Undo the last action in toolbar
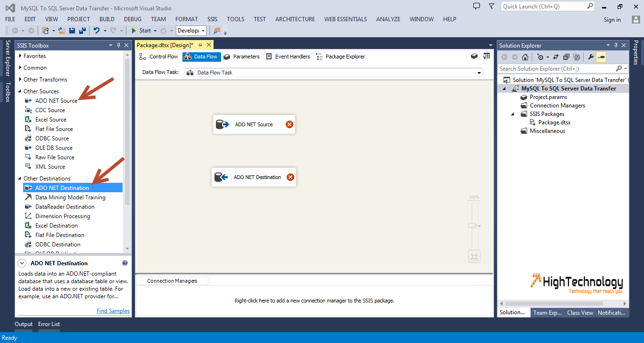 [97, 31]
